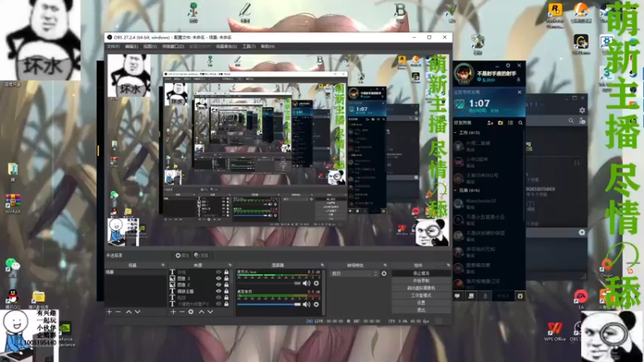Search friends with magnifier icon in LoL
644x362 pixels.
click(x=520, y=123)
